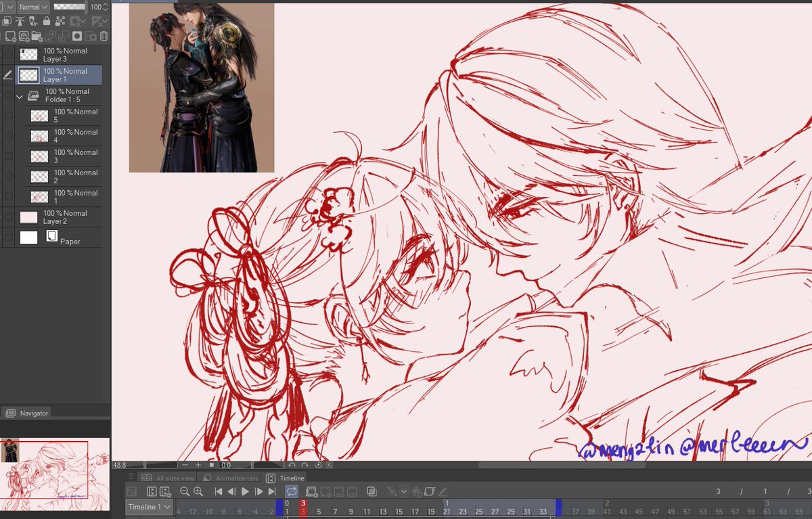
Task: Click the New Animation Folder icon
Action: pyautogui.click(x=311, y=492)
